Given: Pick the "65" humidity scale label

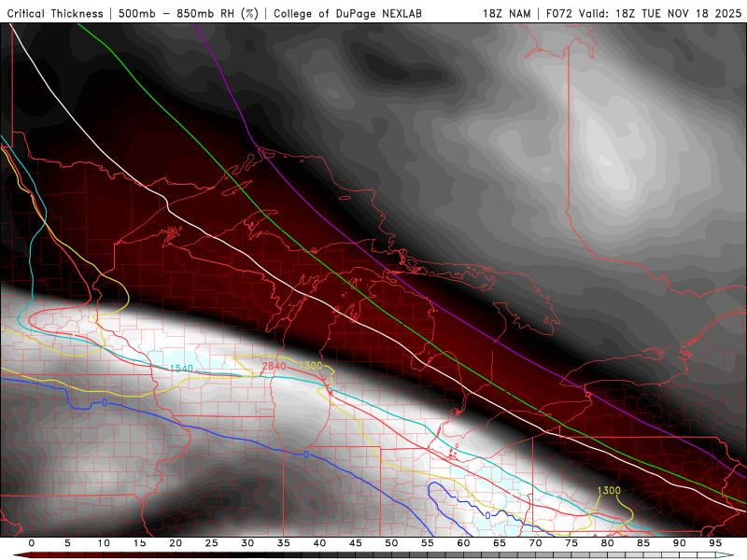Looking at the screenshot, I should [500, 543].
